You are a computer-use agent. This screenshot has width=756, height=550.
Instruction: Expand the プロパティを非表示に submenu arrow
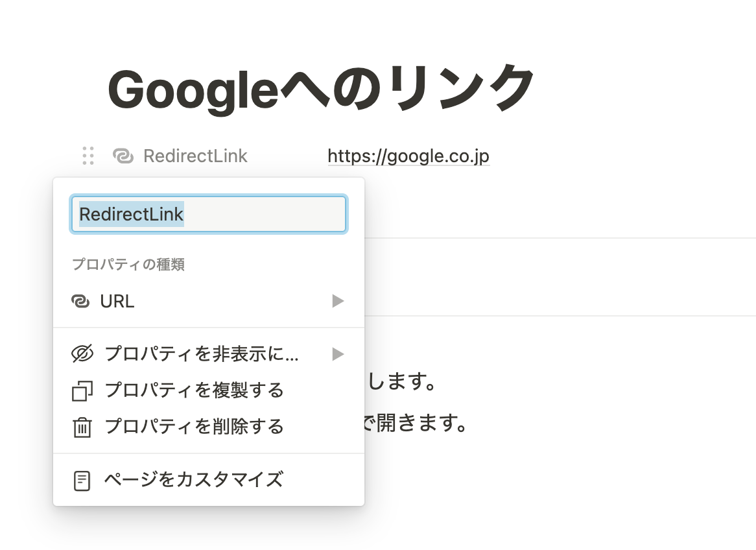click(338, 354)
